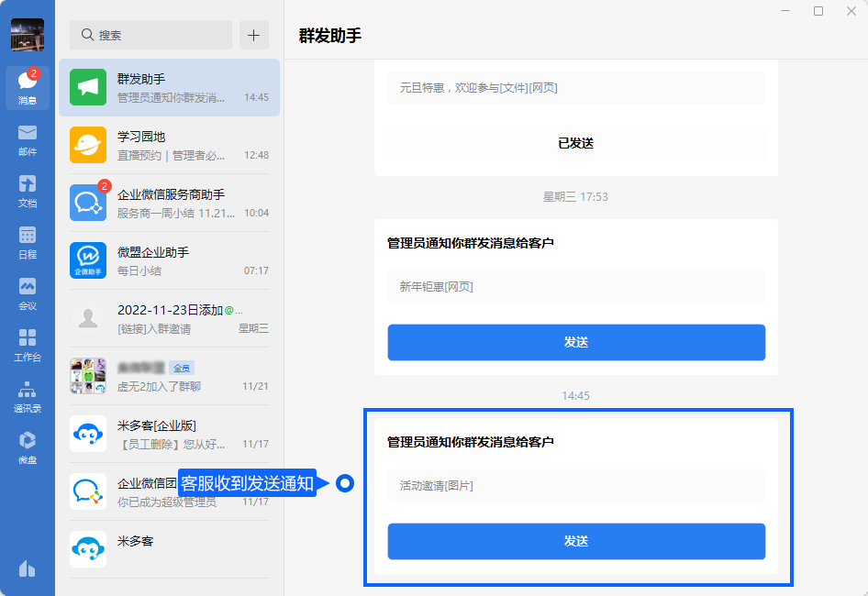Click the gray default contact avatar
868x596 pixels.
pos(88,319)
